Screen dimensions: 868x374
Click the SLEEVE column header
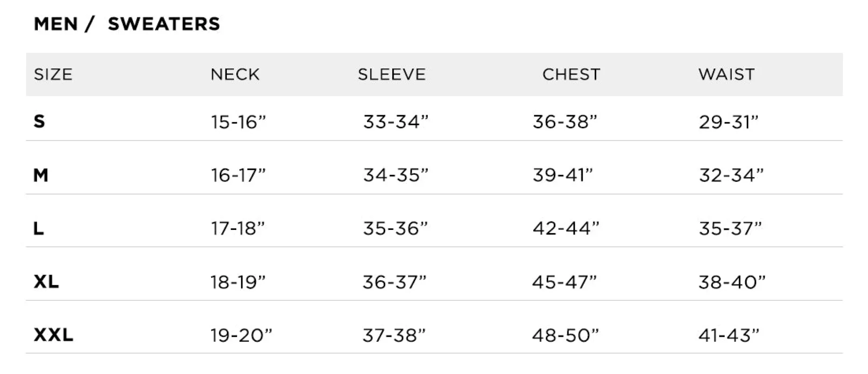(x=392, y=75)
